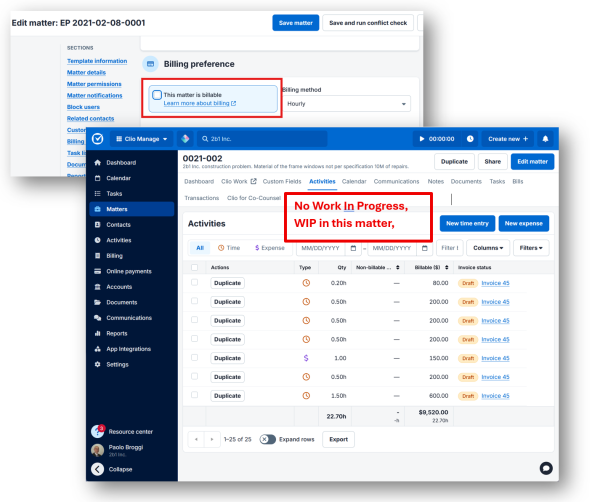The width and height of the screenshot is (600, 502).
Task: Switch to the Communications matter tab
Action: [x=396, y=181]
